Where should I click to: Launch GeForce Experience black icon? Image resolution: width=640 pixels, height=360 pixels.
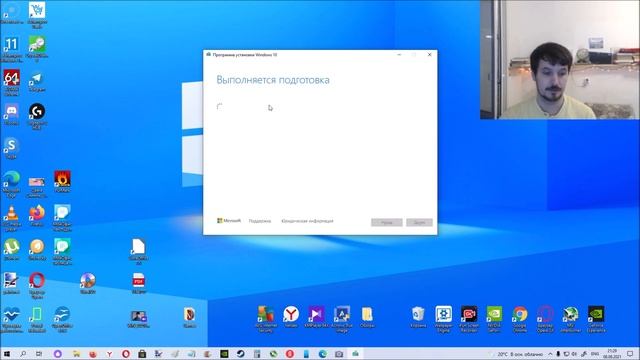(596, 319)
